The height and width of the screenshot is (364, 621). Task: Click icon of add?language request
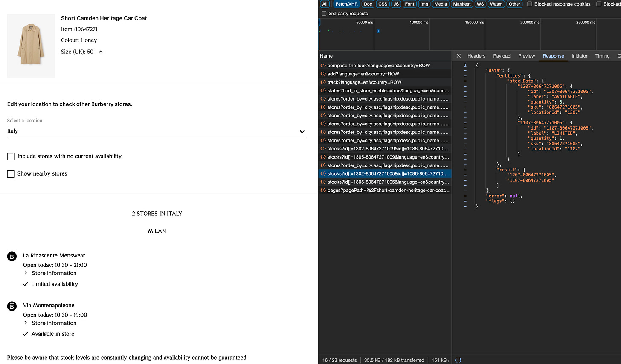tap(323, 74)
